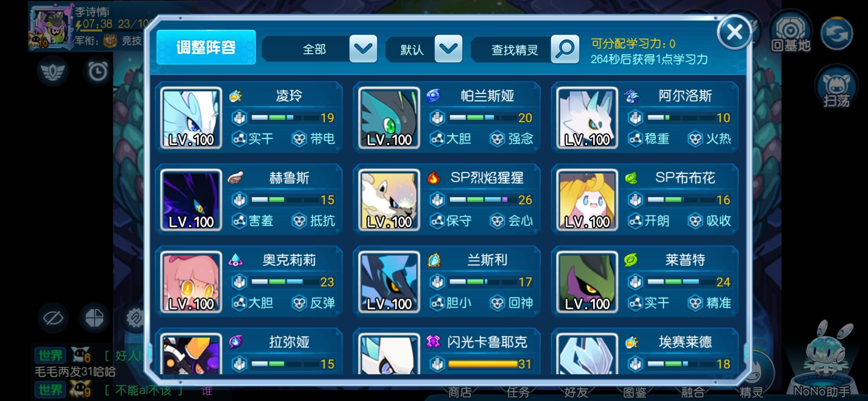Click the 调整阵容 button
This screenshot has width=868, height=401.
pyautogui.click(x=206, y=48)
